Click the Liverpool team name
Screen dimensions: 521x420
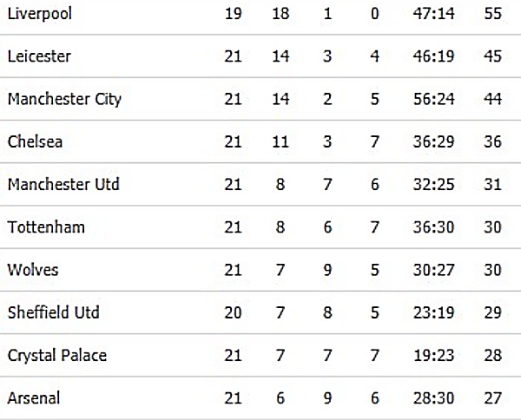(40, 14)
